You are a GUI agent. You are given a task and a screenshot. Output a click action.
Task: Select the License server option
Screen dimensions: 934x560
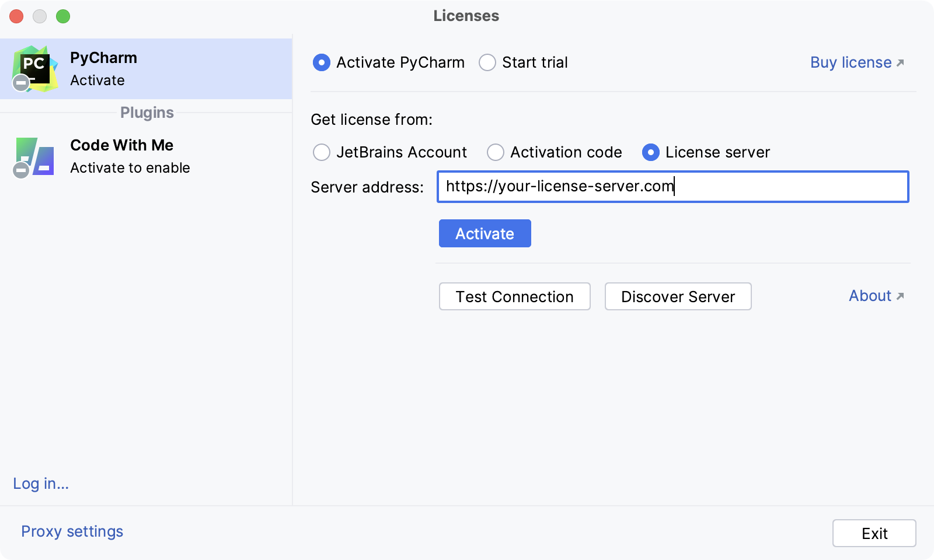point(651,152)
